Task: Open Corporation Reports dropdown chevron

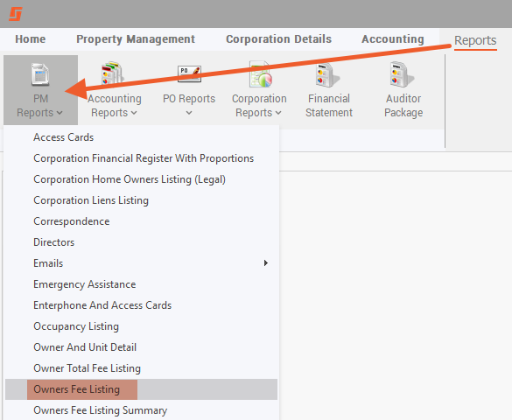Action: click(x=278, y=113)
